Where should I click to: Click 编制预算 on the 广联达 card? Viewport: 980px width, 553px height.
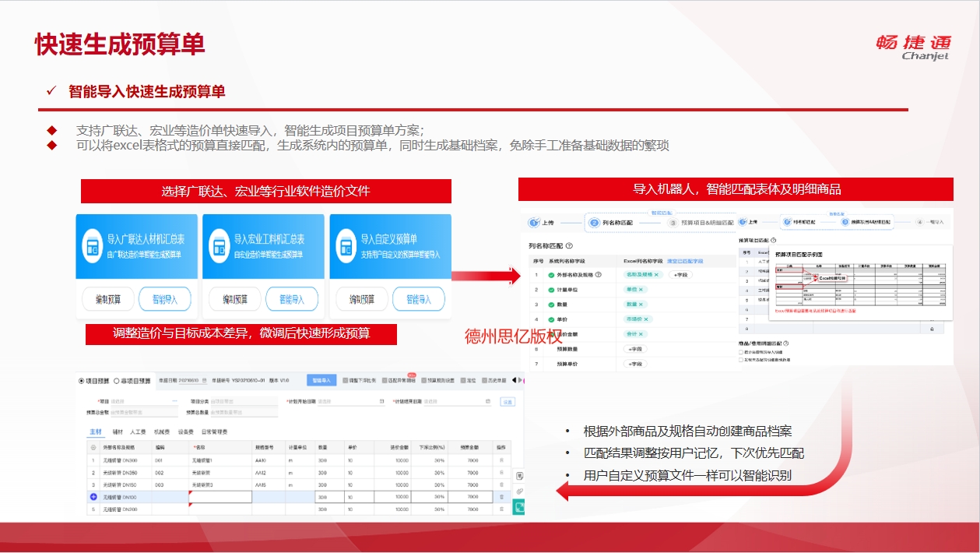click(x=107, y=299)
